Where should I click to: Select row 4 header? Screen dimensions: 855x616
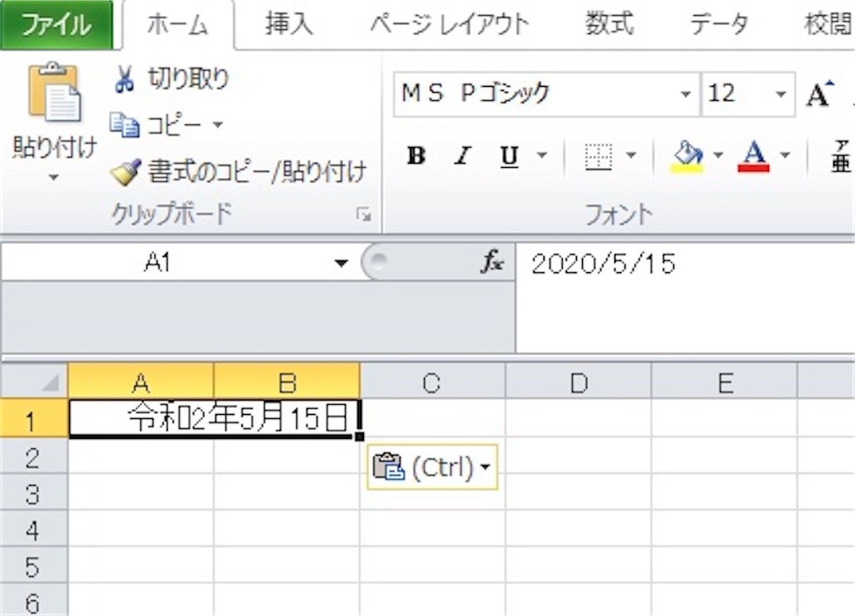click(34, 529)
